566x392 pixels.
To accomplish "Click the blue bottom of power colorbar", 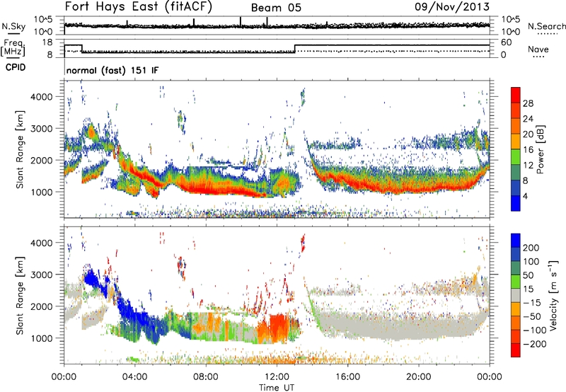I will pos(516,204).
